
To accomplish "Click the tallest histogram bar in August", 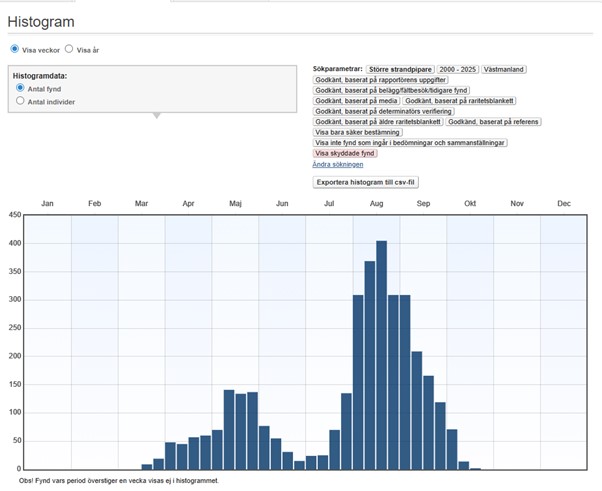I will [381, 355].
